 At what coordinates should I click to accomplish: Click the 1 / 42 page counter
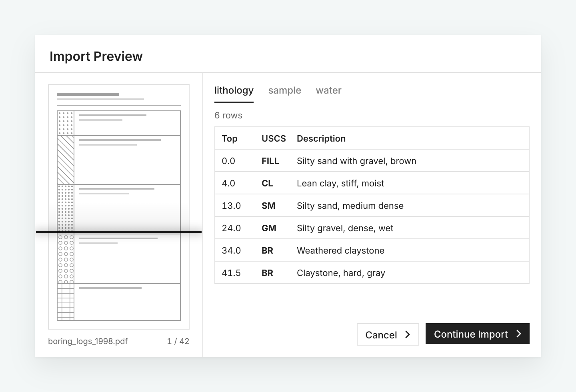[x=178, y=341]
